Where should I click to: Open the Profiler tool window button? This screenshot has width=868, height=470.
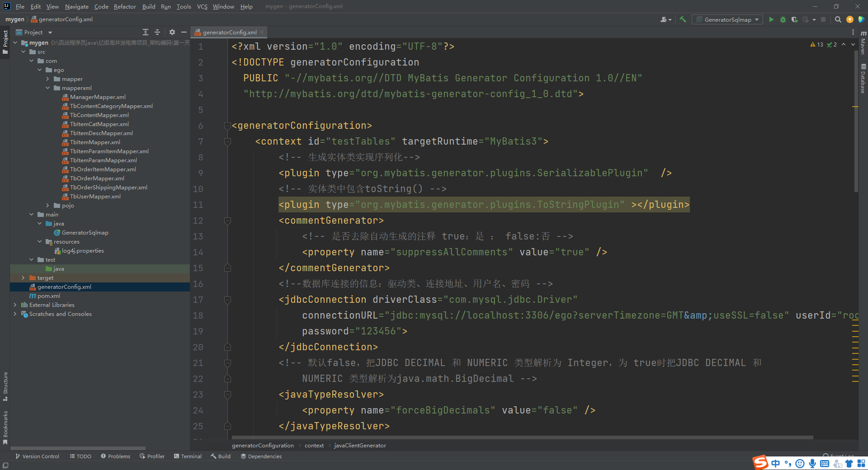point(152,456)
